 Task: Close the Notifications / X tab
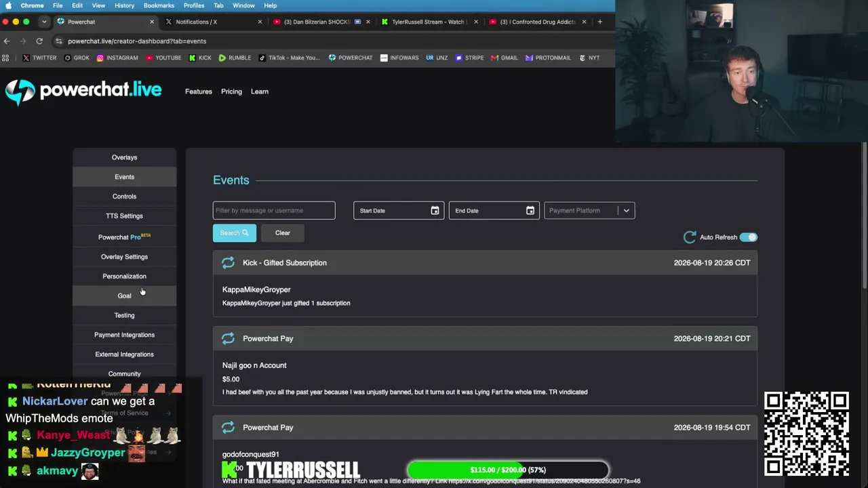260,22
